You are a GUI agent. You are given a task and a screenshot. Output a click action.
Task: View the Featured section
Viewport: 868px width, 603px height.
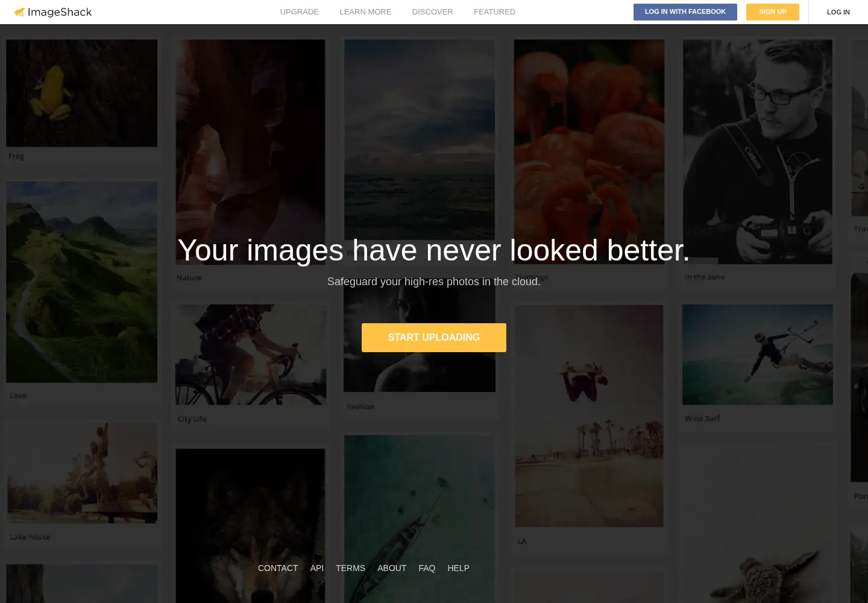tap(494, 12)
